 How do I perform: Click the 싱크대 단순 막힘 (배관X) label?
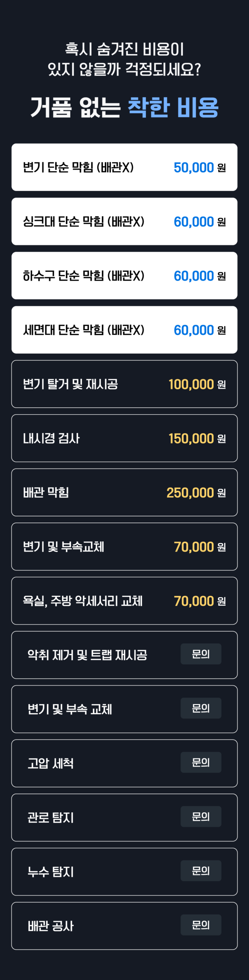[83, 222]
